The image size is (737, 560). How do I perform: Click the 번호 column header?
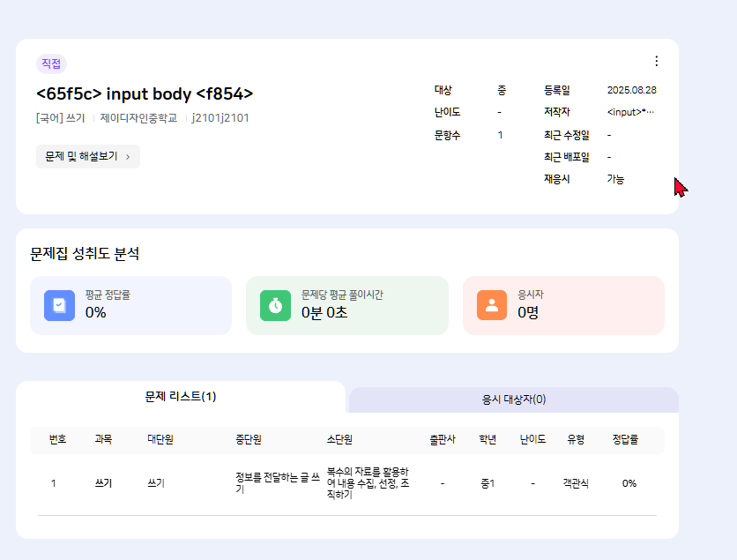[x=58, y=439]
